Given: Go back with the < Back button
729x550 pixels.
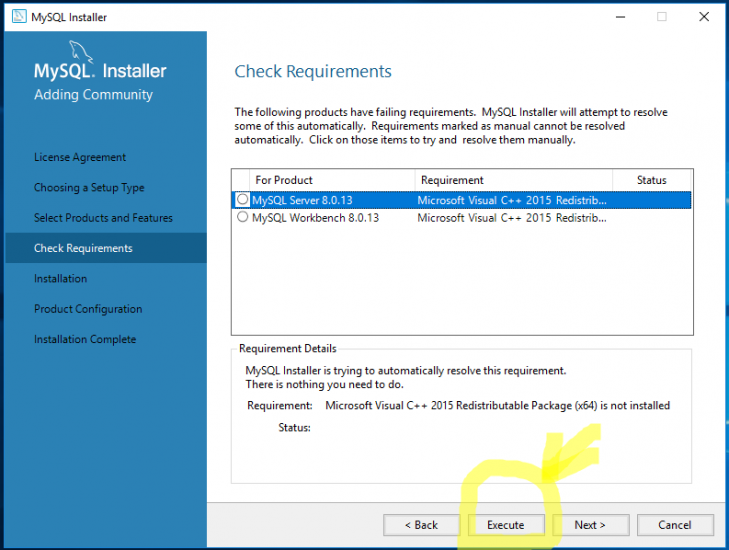Looking at the screenshot, I should [421, 525].
